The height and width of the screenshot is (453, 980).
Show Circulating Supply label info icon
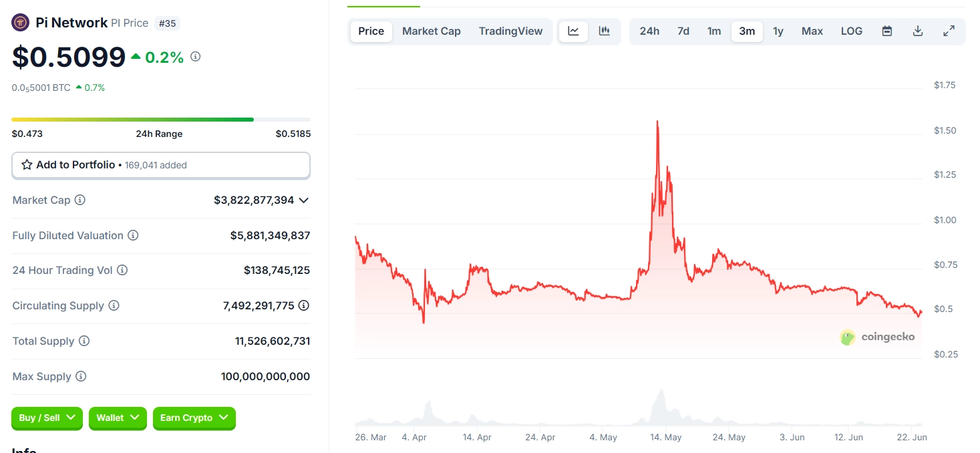click(114, 305)
